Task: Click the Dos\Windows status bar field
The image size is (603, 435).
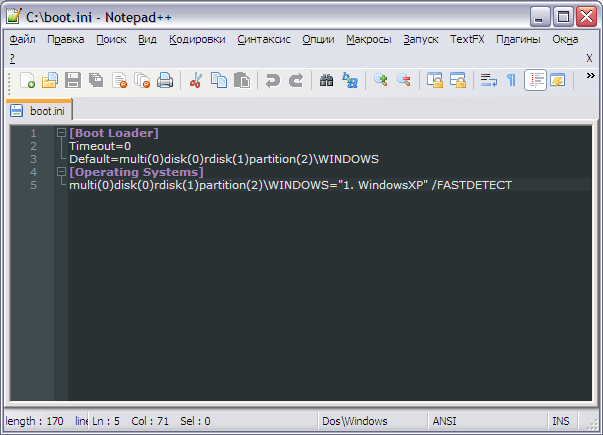Action: 373,421
